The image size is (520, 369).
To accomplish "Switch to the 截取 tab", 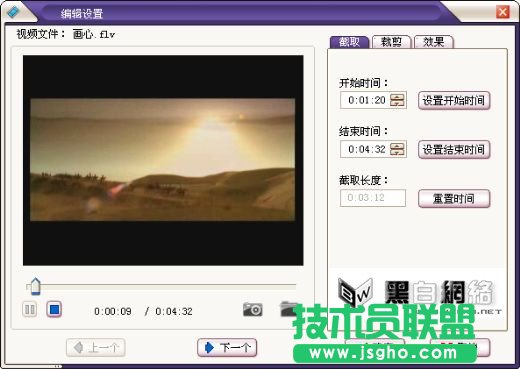I will coord(349,42).
